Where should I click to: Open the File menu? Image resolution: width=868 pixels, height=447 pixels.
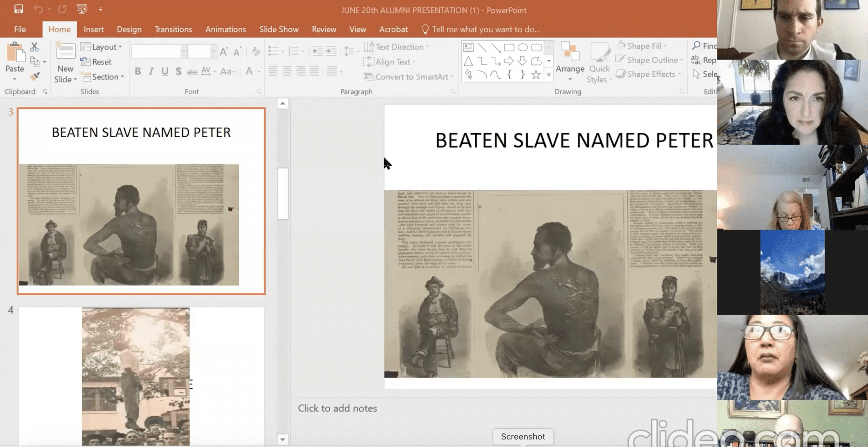tap(20, 29)
